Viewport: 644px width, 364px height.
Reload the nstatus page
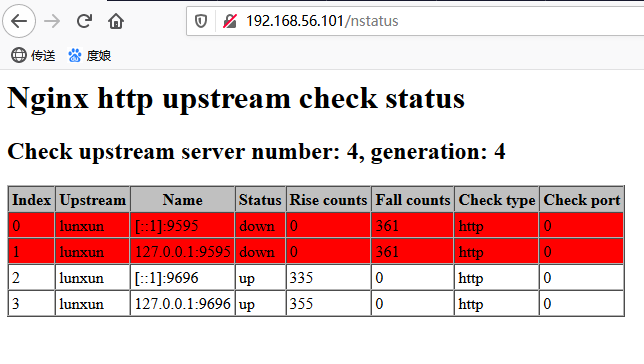84,21
